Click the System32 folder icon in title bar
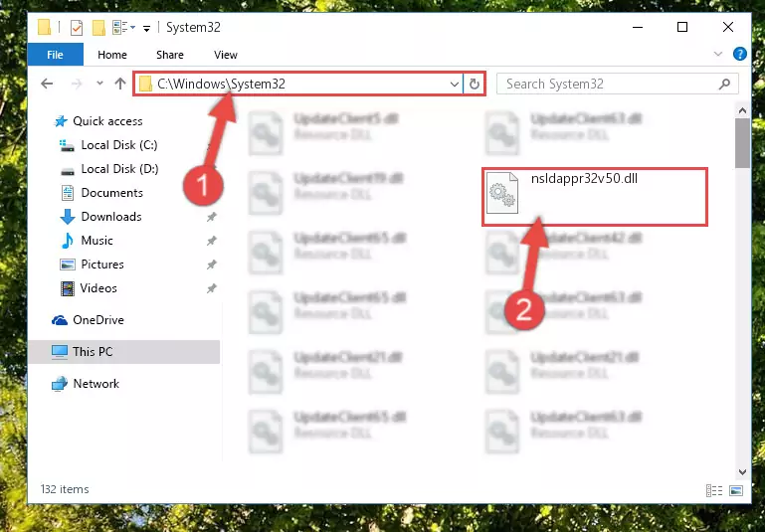 (x=44, y=27)
